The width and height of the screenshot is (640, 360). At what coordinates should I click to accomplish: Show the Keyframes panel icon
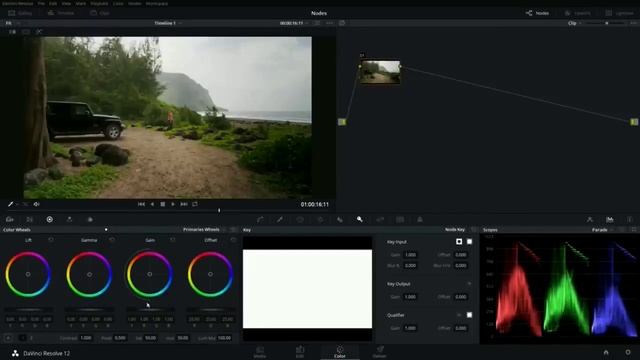pyautogui.click(x=590, y=220)
